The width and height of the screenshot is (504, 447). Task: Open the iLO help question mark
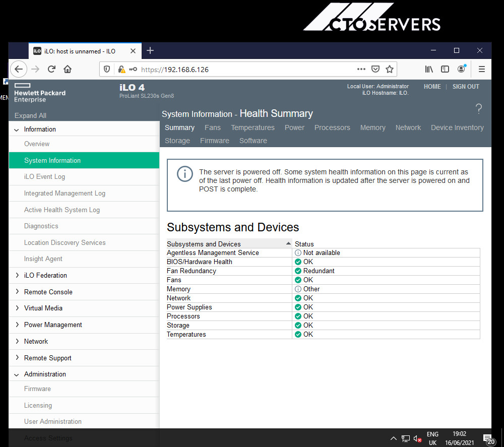click(x=479, y=109)
